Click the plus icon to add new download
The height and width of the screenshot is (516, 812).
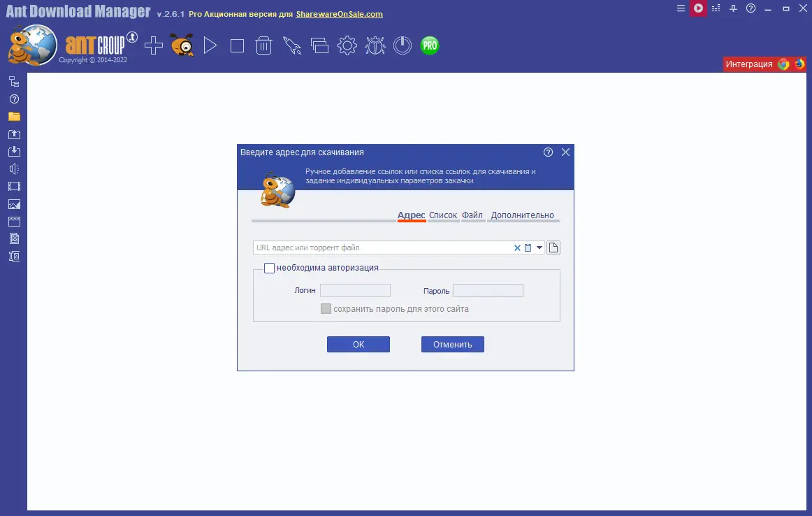tap(153, 45)
